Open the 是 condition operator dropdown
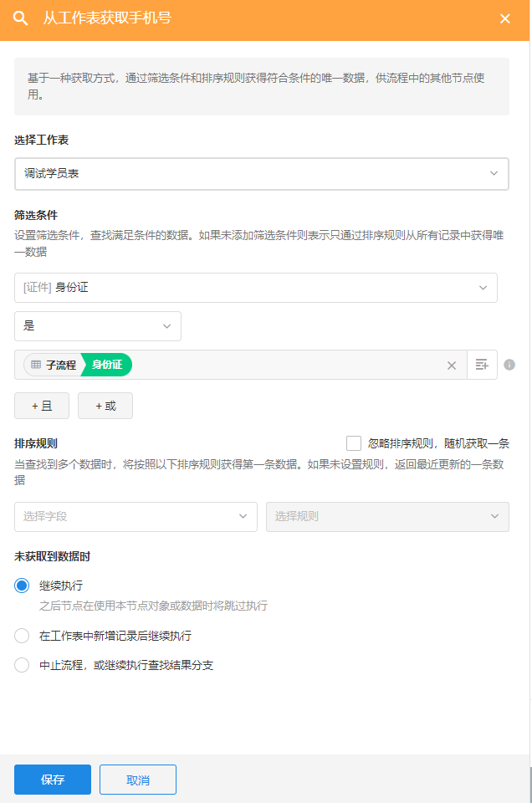The height and width of the screenshot is (803, 532). [x=98, y=326]
